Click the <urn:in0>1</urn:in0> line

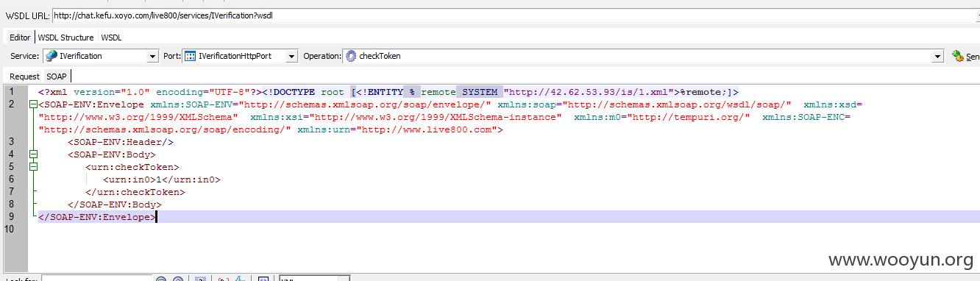(162, 179)
